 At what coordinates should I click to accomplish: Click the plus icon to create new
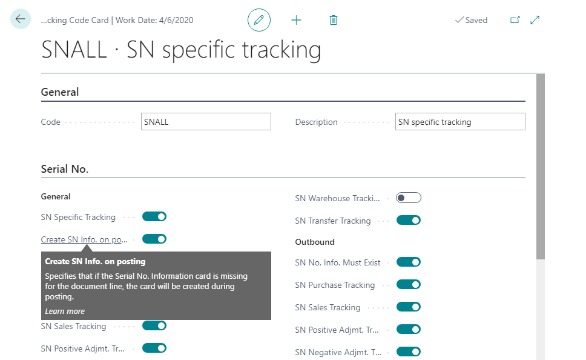point(296,20)
